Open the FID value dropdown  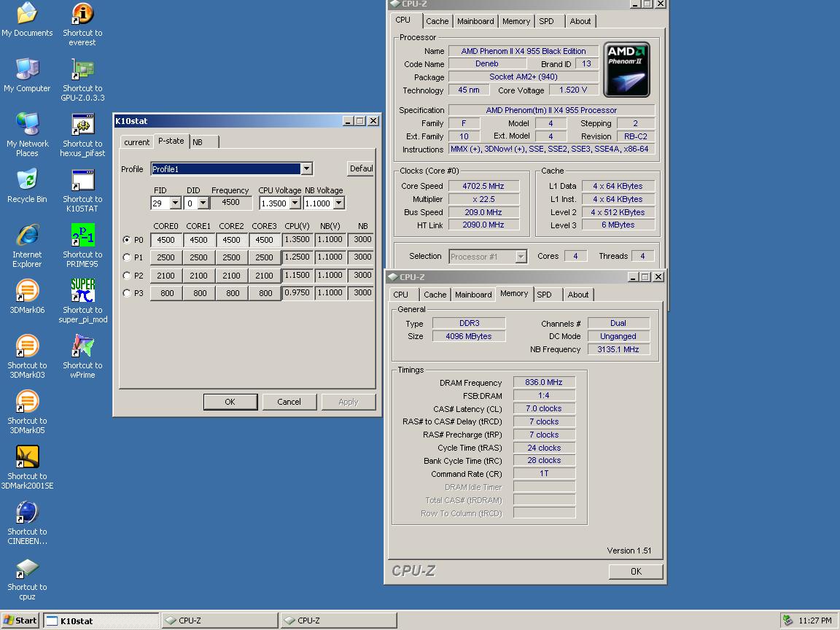[x=175, y=203]
